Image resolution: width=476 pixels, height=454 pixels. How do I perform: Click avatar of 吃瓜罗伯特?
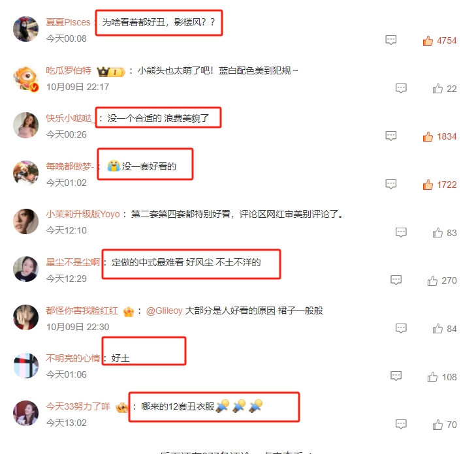(x=26, y=78)
